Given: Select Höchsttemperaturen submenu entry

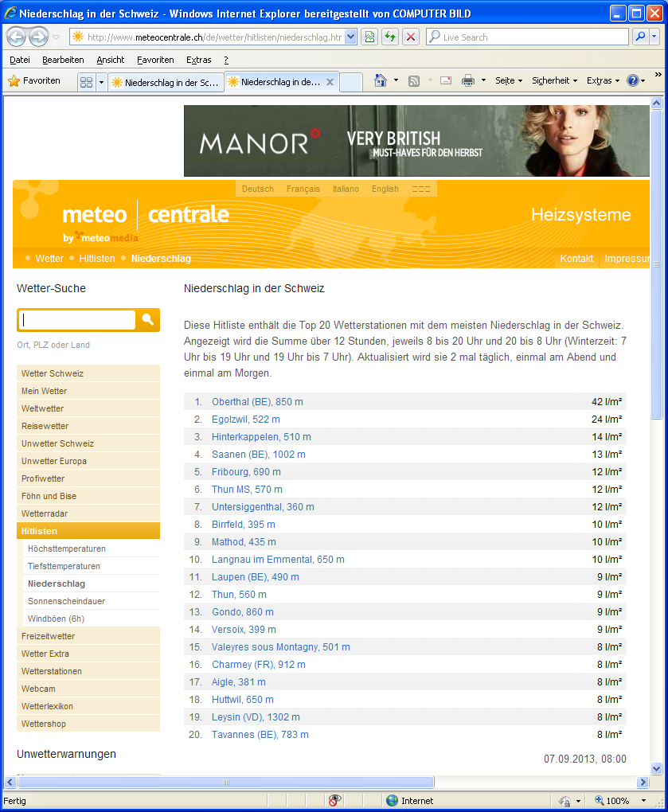Looking at the screenshot, I should coord(67,549).
